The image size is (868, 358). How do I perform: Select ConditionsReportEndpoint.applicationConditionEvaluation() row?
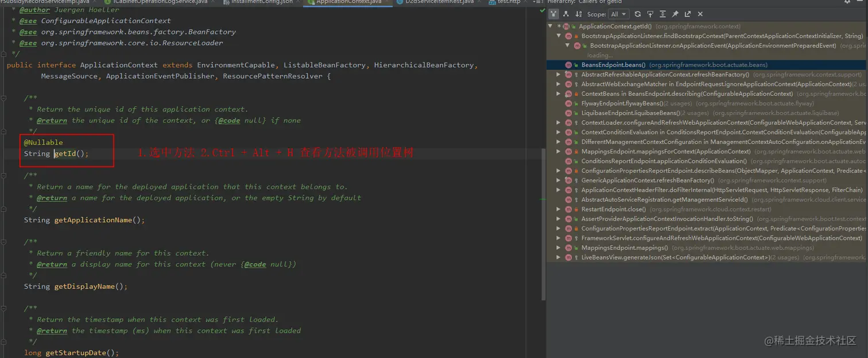tap(707, 161)
